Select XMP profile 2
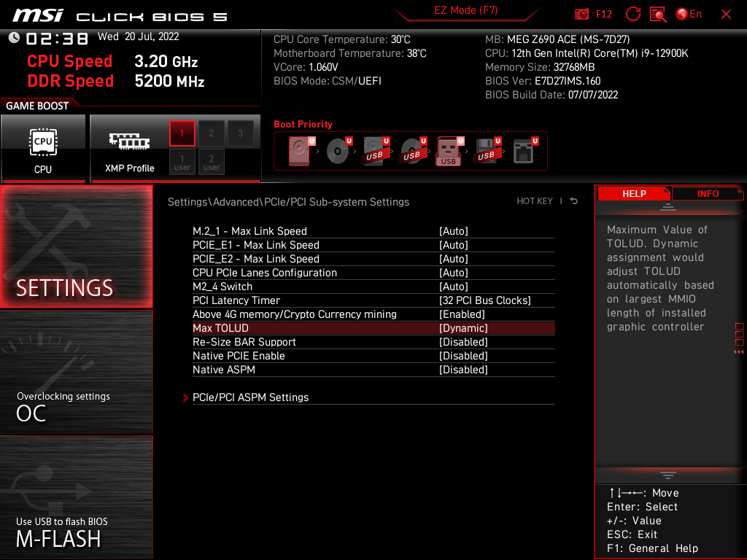This screenshot has height=560, width=747. tap(211, 133)
